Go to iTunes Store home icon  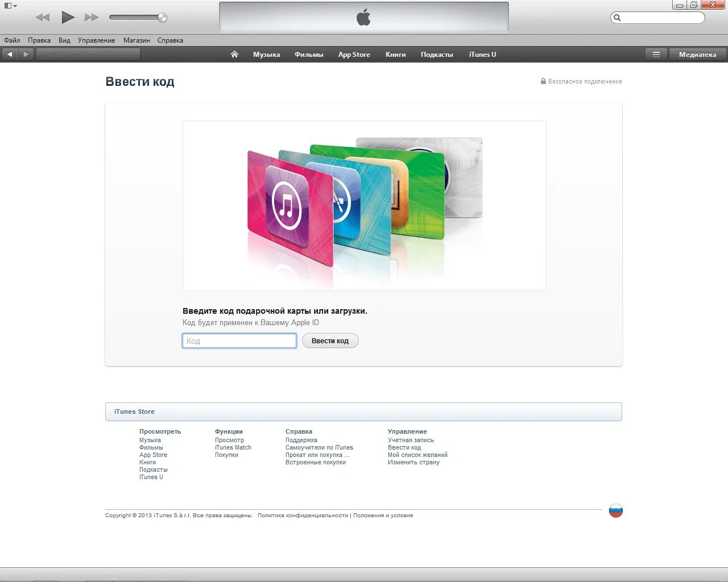[234, 55]
